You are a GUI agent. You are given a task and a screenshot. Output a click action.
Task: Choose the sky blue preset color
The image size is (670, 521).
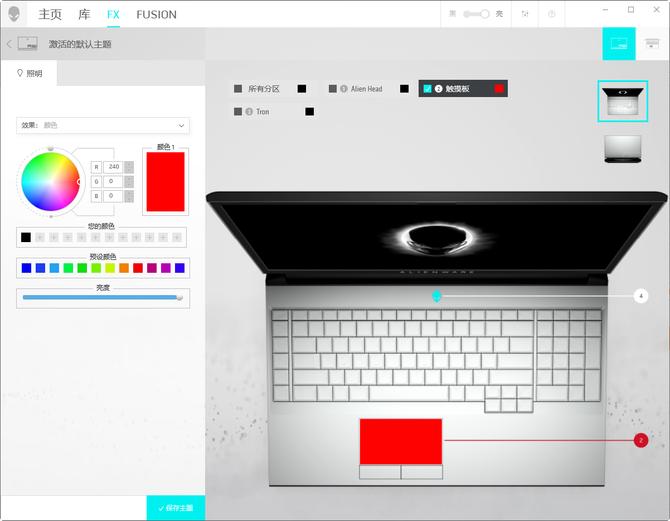(54, 268)
